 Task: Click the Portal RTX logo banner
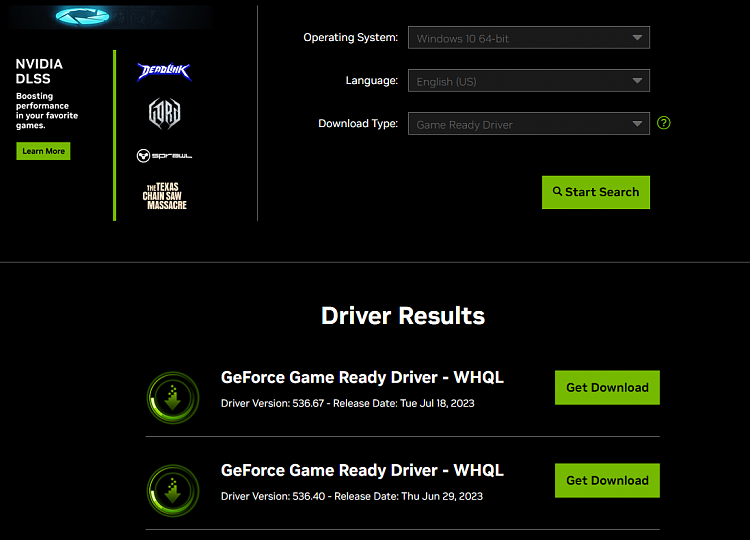pos(110,17)
